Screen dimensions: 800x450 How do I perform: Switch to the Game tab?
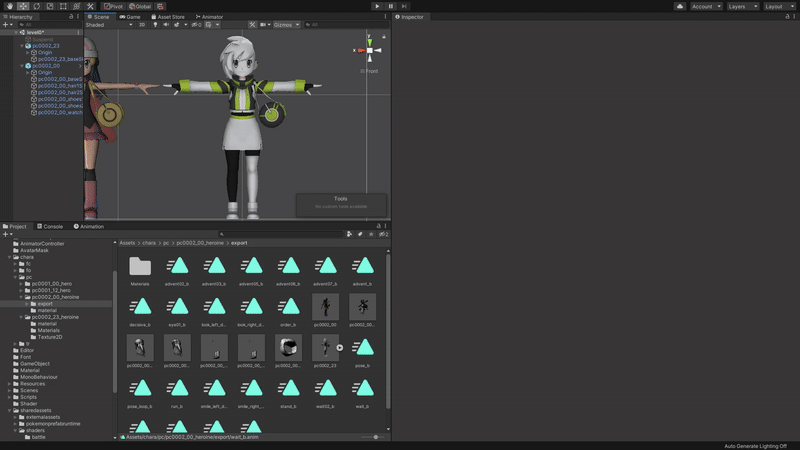[x=131, y=17]
